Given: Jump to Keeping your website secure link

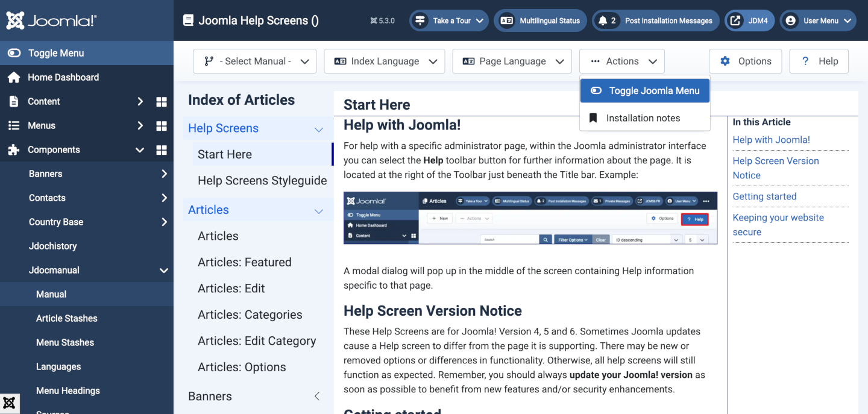Looking at the screenshot, I should (778, 225).
